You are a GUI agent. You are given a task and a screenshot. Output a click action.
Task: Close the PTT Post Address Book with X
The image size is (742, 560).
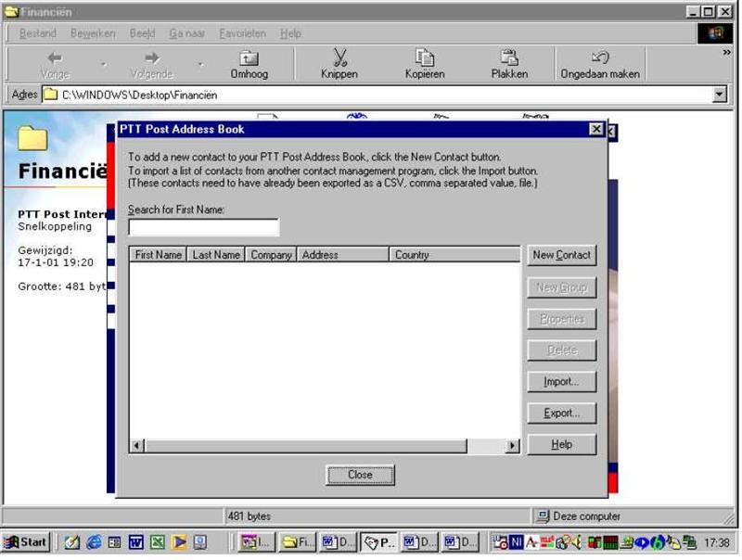click(x=596, y=129)
